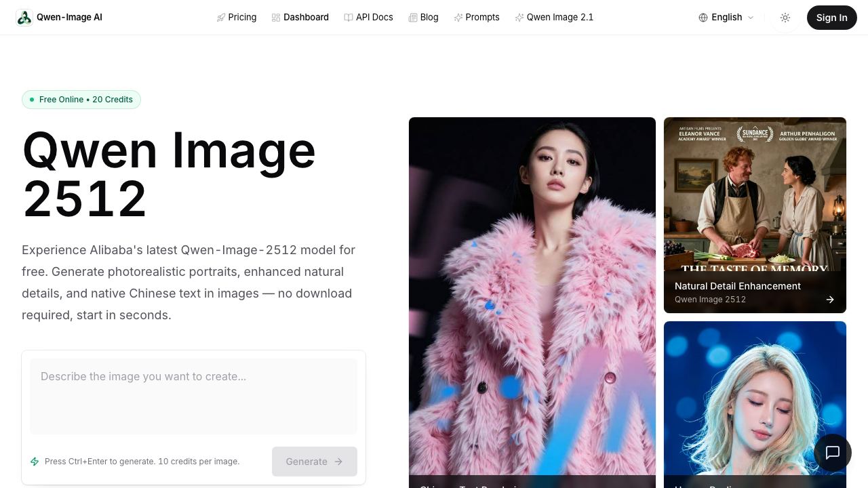Open the pink fur coat portrait image
The height and width of the screenshot is (488, 868).
[532, 302]
